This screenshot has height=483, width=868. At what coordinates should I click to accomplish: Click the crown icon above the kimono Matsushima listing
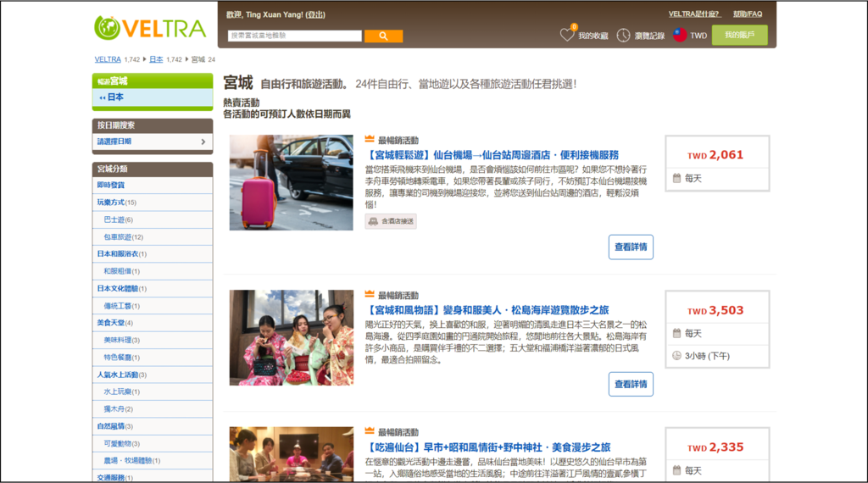[370, 294]
